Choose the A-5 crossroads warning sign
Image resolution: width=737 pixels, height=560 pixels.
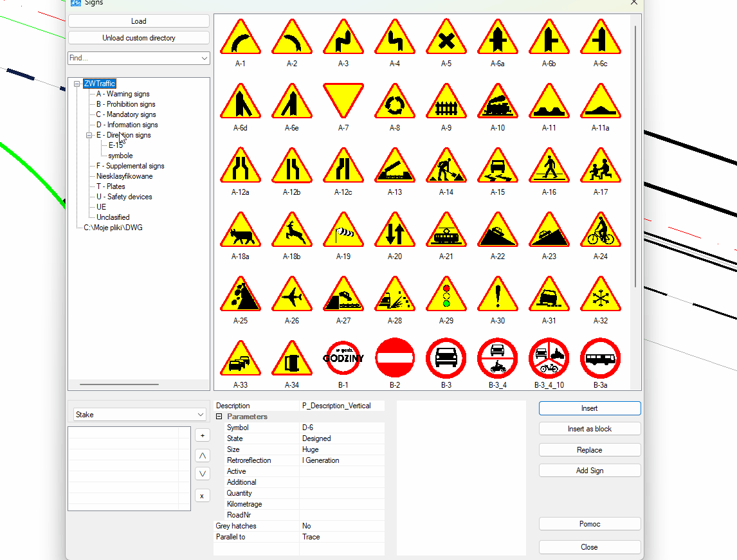tap(446, 37)
